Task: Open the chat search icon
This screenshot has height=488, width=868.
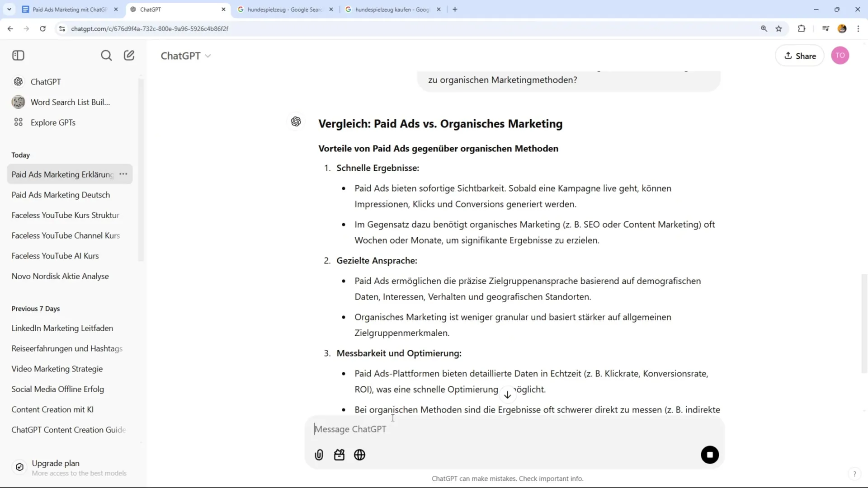Action: (106, 56)
